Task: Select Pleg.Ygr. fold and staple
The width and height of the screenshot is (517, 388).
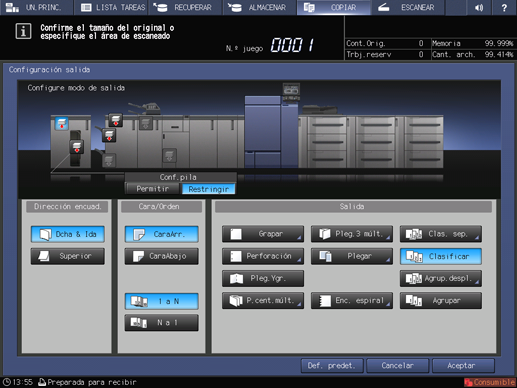Action: tap(263, 278)
